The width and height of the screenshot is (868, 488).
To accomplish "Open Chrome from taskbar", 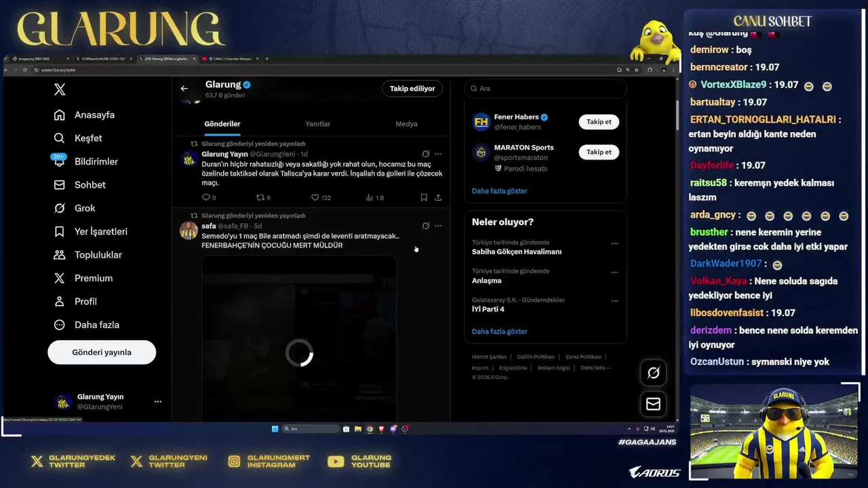I will [370, 429].
